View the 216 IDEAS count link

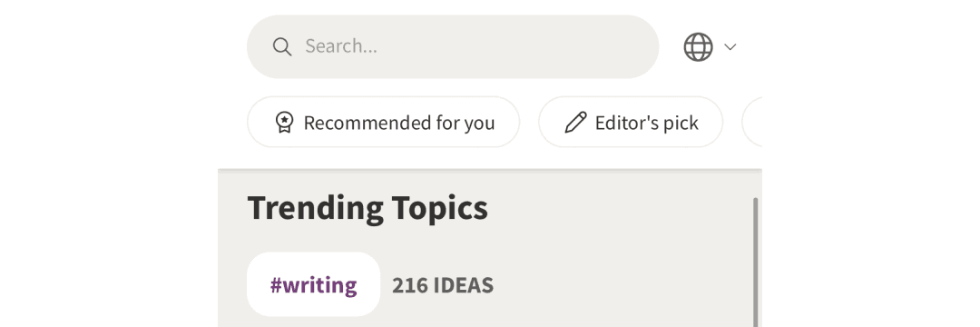pyautogui.click(x=443, y=285)
